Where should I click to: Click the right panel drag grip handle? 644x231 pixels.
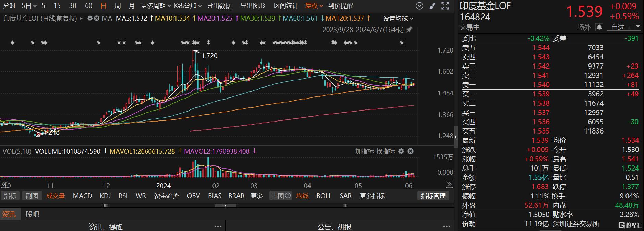coord(345,206)
